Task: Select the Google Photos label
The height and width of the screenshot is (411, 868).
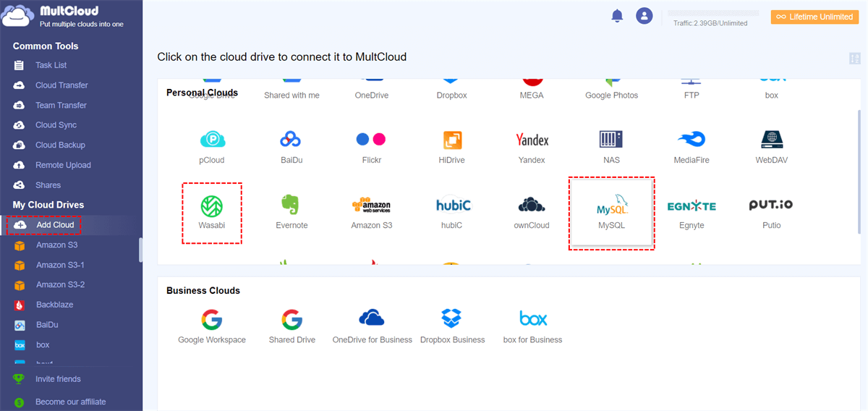Action: point(612,96)
